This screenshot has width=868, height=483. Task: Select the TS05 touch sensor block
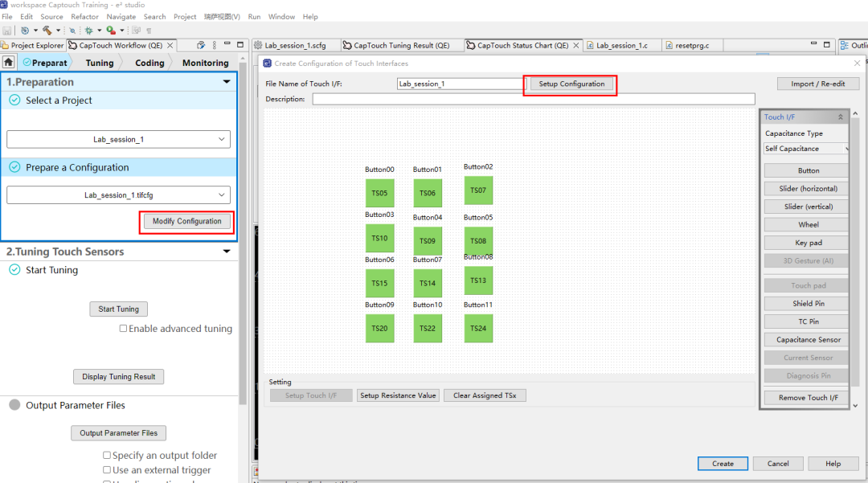[x=379, y=193]
